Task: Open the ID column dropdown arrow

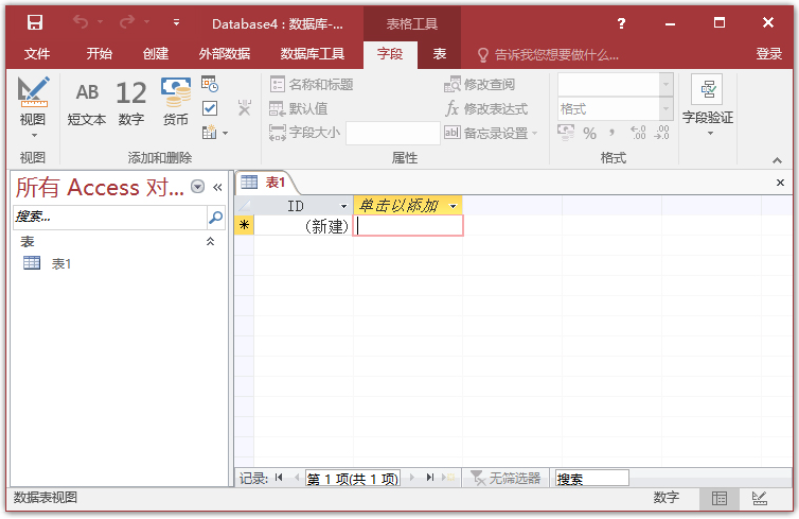Action: (343, 206)
